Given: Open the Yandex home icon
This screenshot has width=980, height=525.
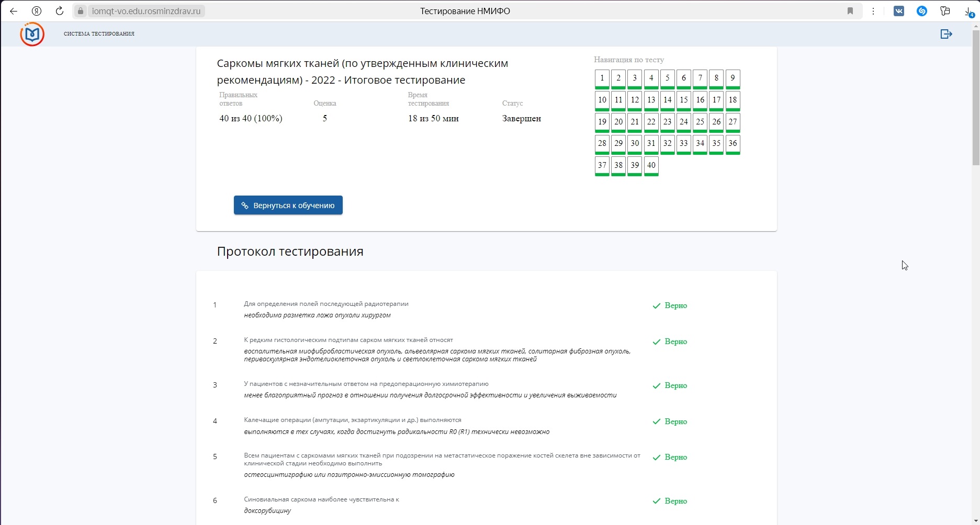Looking at the screenshot, I should (x=37, y=11).
